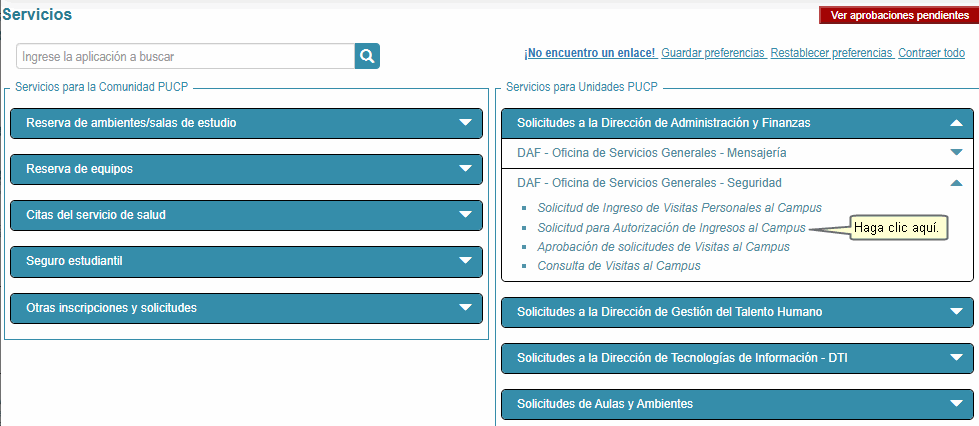Expand Dirección de Gestión del Talento Humano
979x426 pixels.
point(669,312)
